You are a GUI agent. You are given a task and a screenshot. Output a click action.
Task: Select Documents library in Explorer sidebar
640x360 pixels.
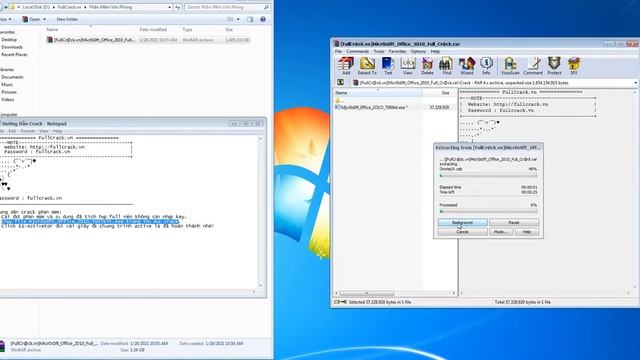click(x=12, y=77)
